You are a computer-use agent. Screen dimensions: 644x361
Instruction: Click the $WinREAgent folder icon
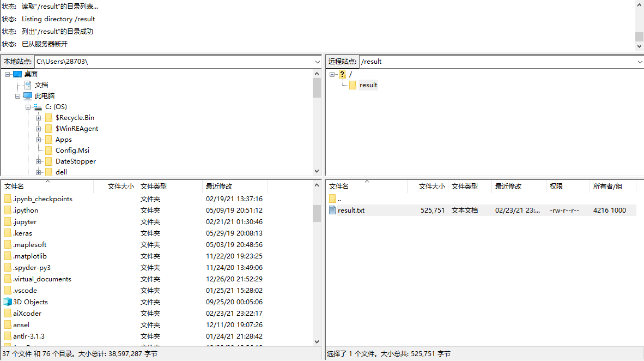pyautogui.click(x=48, y=129)
